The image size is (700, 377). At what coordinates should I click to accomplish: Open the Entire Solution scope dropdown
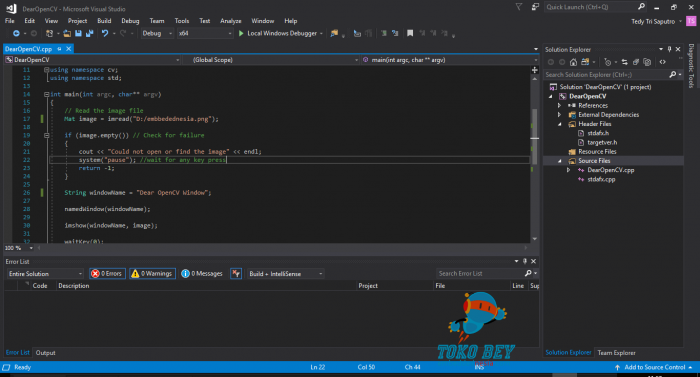[x=45, y=274]
